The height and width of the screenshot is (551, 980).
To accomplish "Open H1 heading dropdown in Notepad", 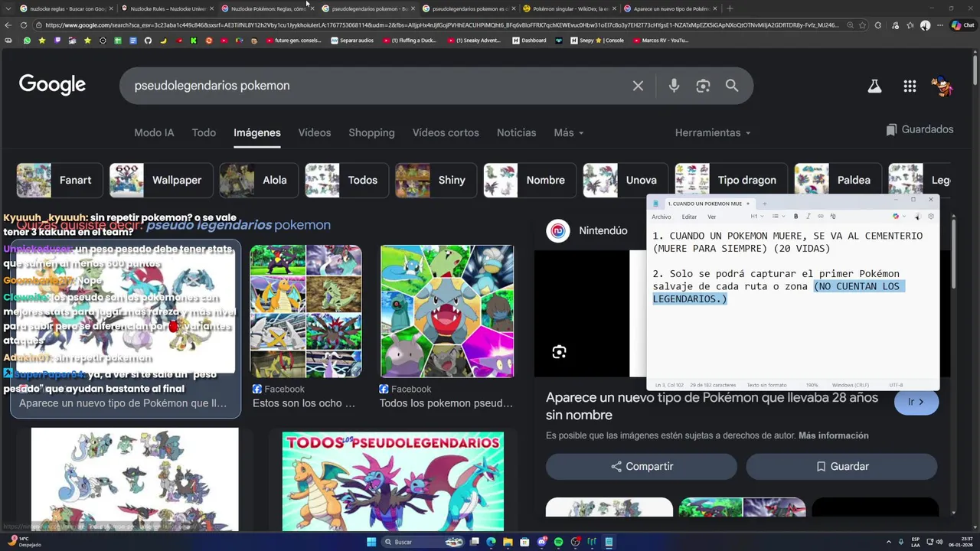I will [x=756, y=217].
